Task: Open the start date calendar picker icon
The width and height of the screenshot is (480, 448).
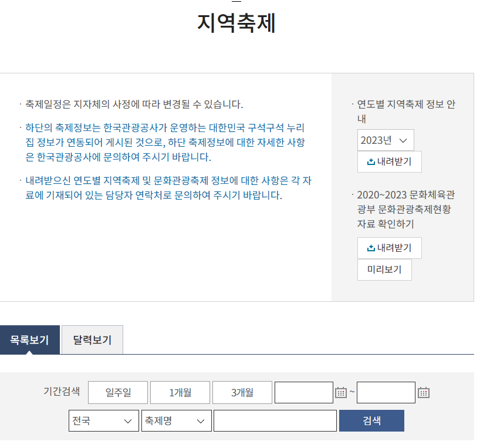Action: coord(341,392)
